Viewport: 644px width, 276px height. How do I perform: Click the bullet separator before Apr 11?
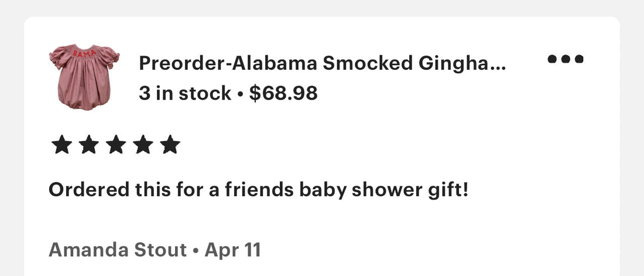[x=196, y=250]
